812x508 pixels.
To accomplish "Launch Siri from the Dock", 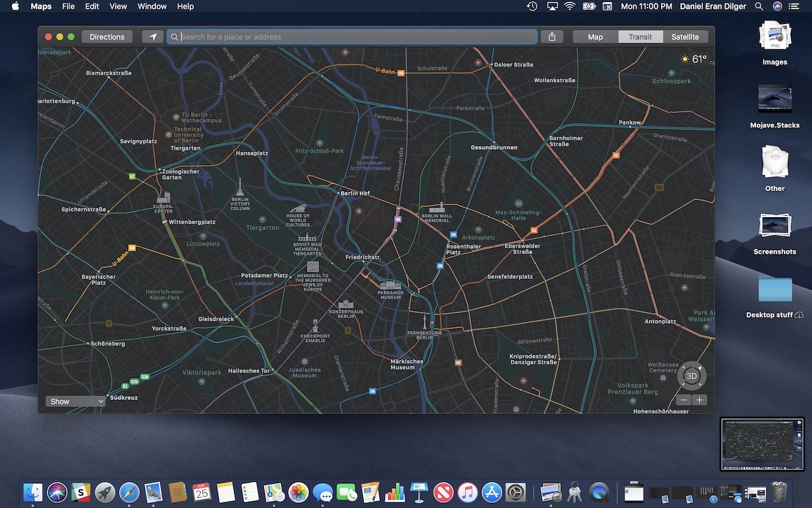I will tap(57, 492).
